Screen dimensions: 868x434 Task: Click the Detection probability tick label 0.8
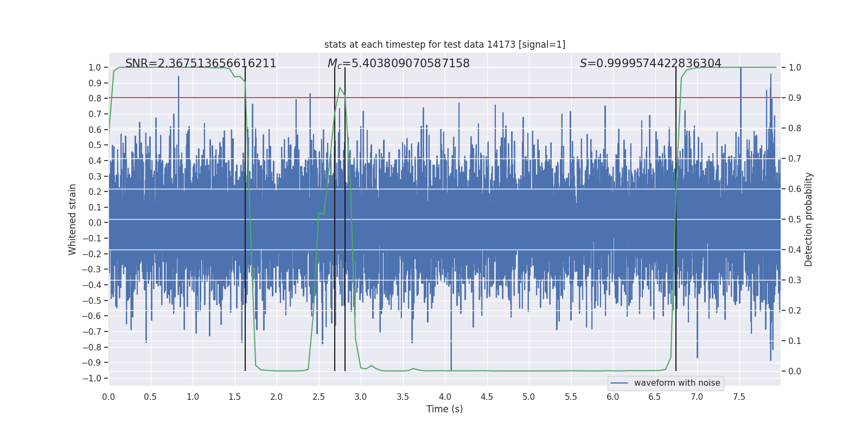point(795,129)
